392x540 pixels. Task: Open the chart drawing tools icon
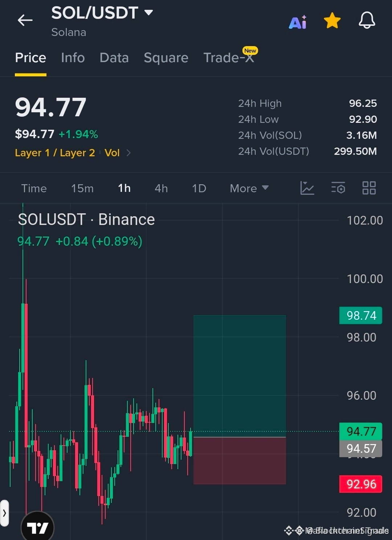tap(307, 188)
